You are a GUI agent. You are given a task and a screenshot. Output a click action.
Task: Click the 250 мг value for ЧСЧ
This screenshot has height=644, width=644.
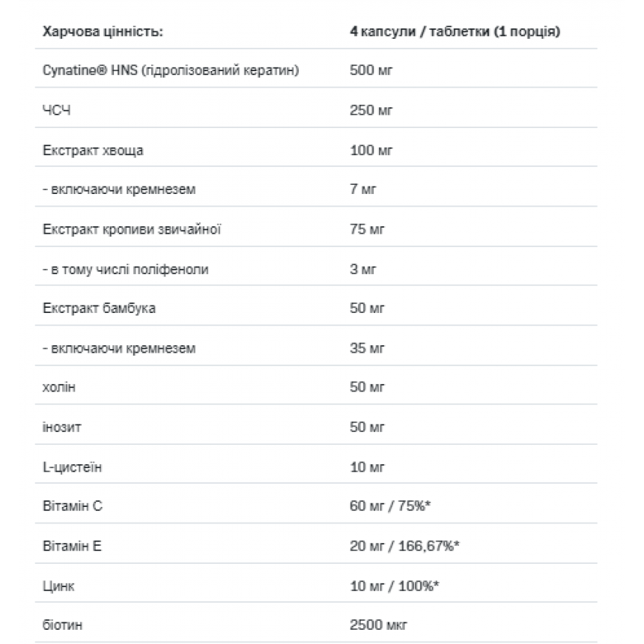(371, 111)
